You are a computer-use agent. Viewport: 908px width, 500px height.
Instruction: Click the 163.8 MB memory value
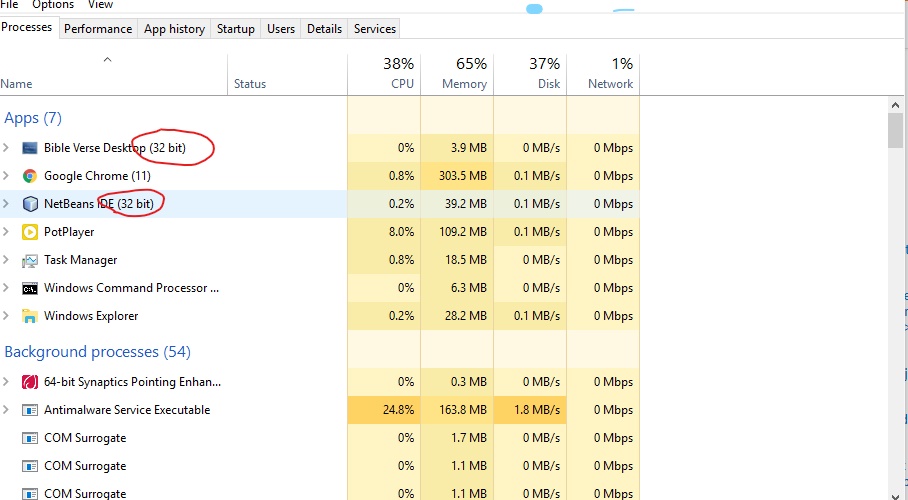pos(463,410)
